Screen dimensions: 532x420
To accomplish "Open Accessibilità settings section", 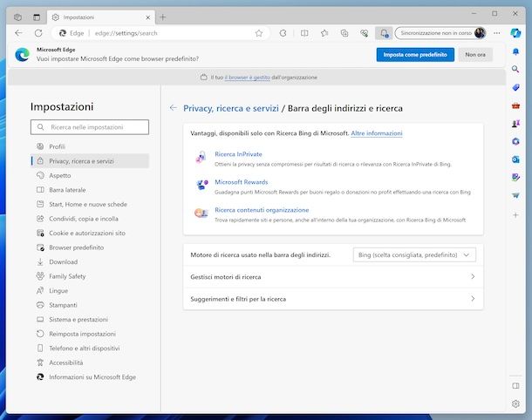I will [90, 362].
